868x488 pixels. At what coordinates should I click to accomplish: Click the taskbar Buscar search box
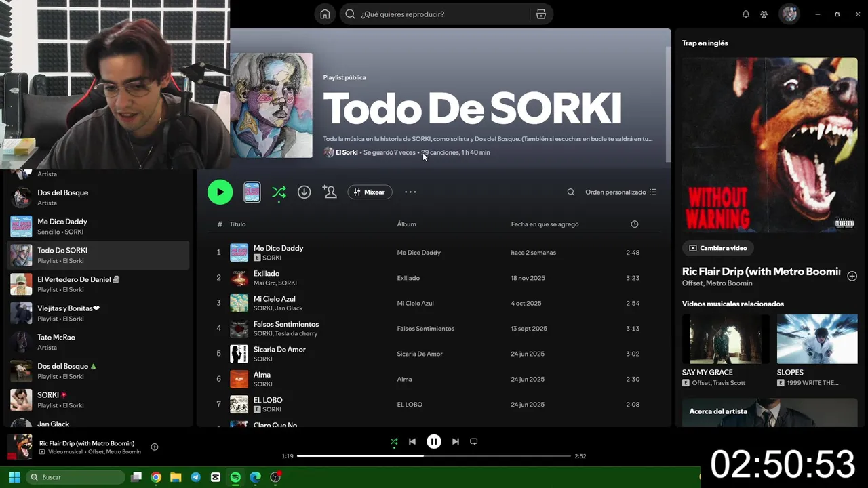(75, 477)
